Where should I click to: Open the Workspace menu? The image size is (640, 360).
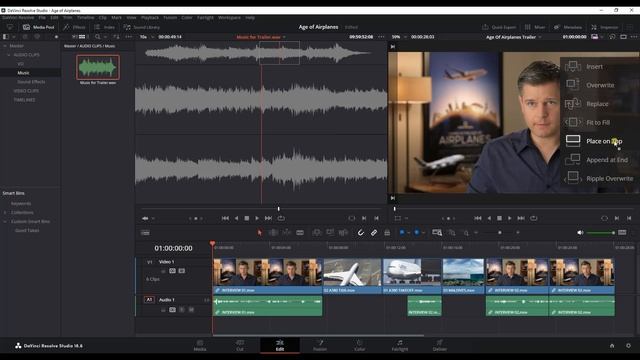229,18
